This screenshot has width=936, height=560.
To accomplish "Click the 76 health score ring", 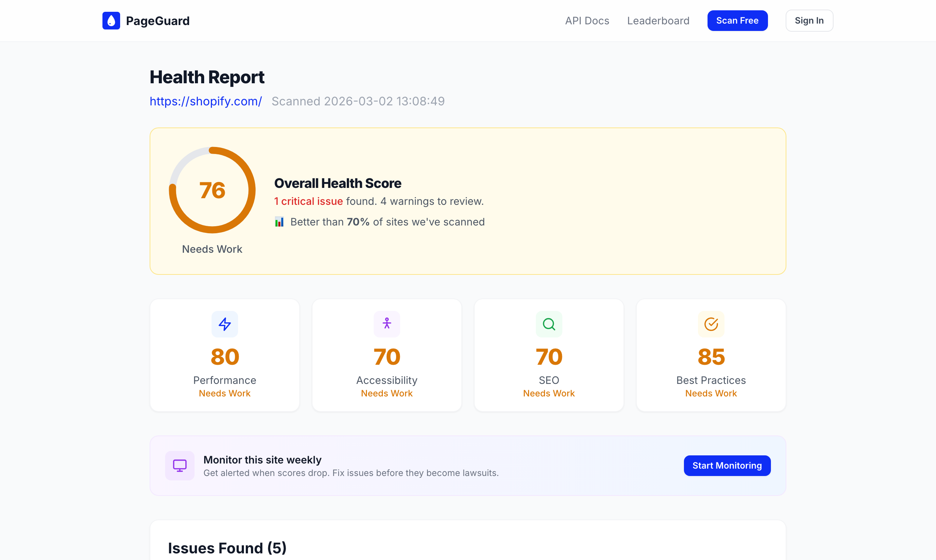I will pos(212,190).
